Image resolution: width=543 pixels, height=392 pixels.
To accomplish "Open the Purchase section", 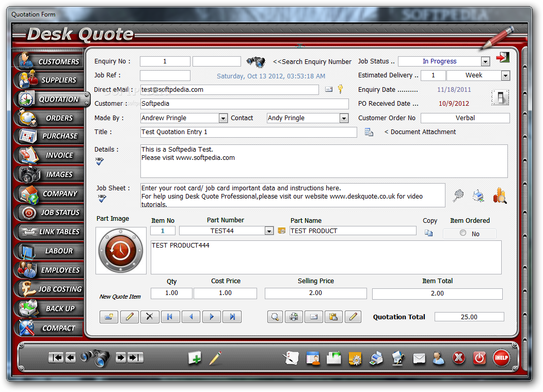I will pyautogui.click(x=49, y=136).
